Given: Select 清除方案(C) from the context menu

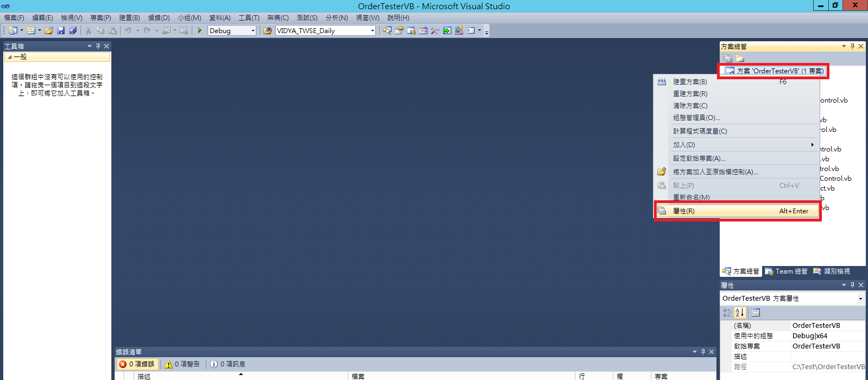Looking at the screenshot, I should pos(737,106).
